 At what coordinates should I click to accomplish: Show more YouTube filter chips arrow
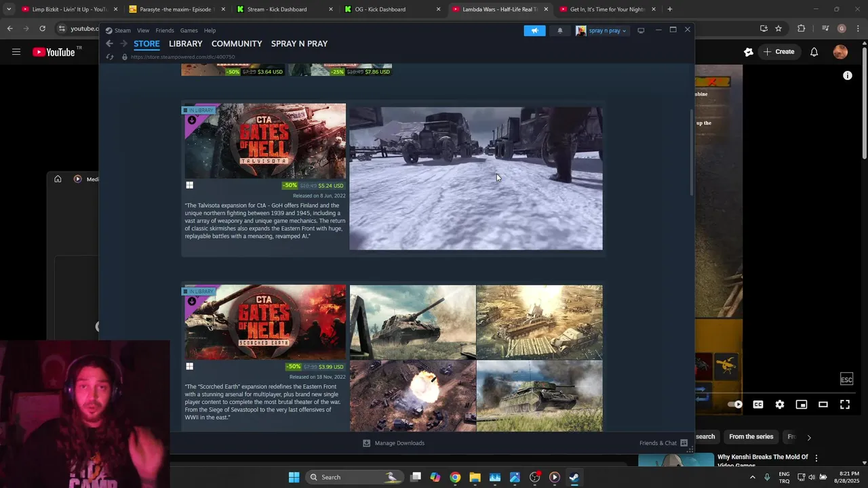tap(808, 437)
